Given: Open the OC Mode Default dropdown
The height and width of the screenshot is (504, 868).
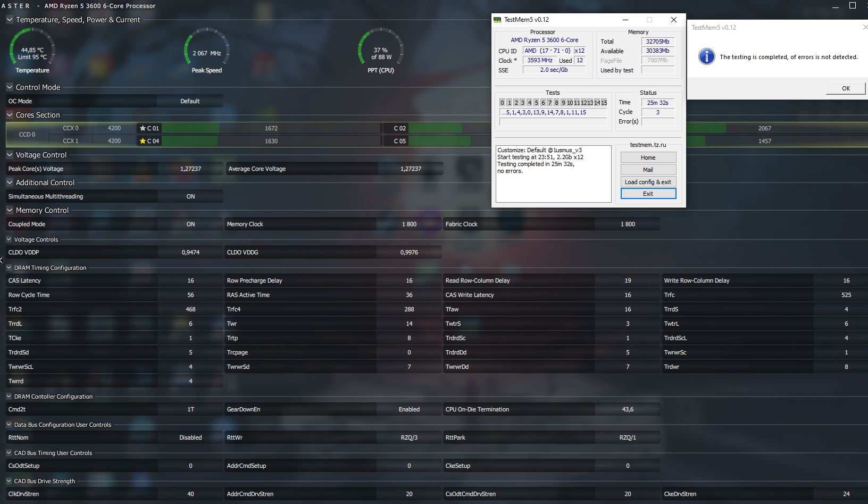Looking at the screenshot, I should pyautogui.click(x=190, y=101).
